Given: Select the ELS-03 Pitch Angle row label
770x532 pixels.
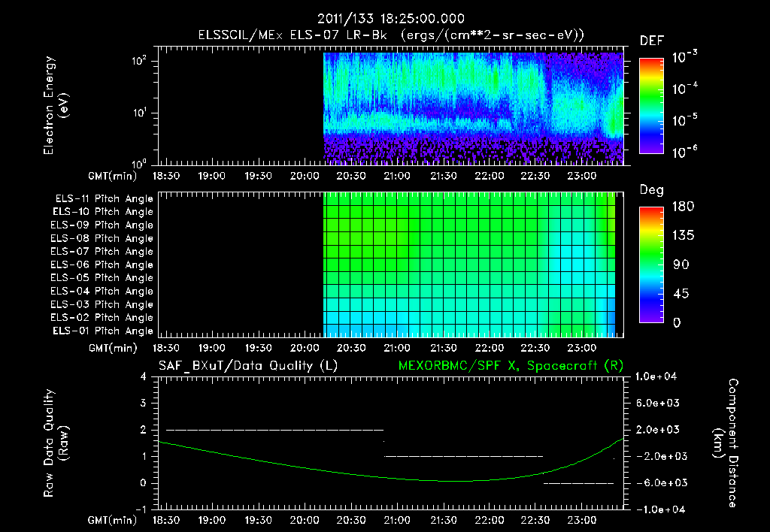Looking at the screenshot, I should [102, 304].
